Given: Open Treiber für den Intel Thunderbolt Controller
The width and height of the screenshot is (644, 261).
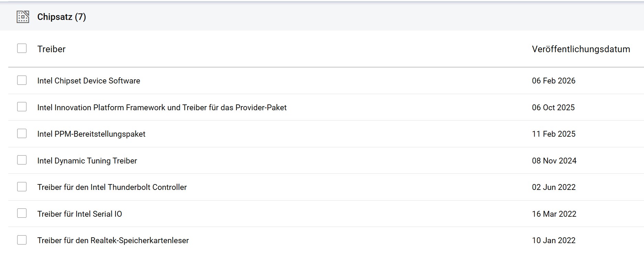Looking at the screenshot, I should click(x=112, y=187).
